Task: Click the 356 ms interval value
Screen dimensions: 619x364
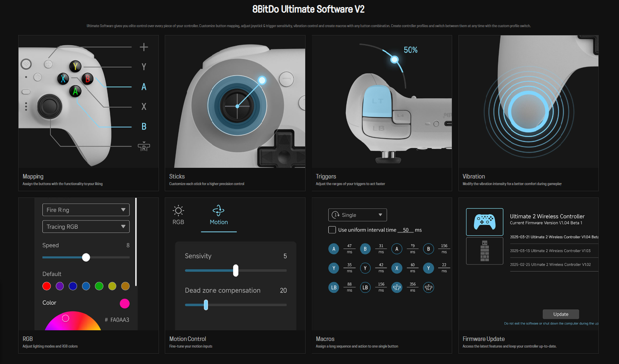Action: tap(413, 284)
